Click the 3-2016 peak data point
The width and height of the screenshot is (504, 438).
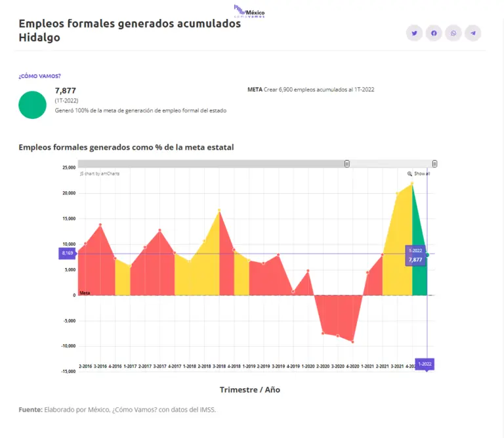click(x=100, y=225)
